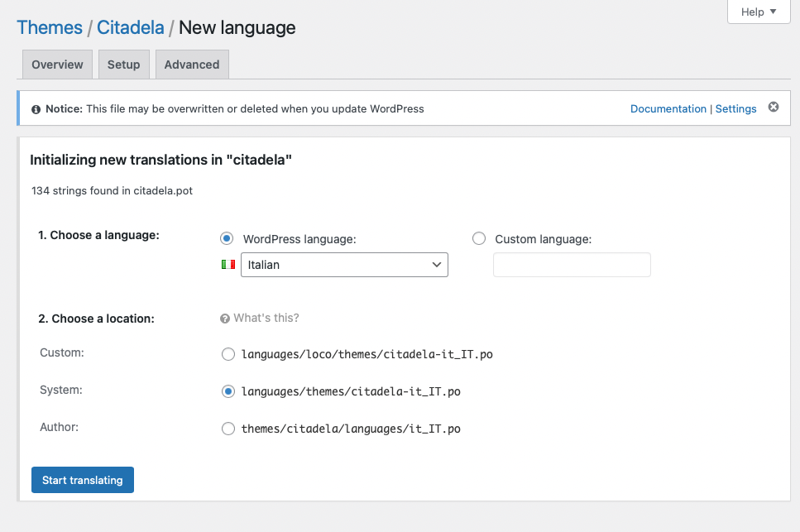Choose Author location themes/citadela/languages path
Screen dimensions: 800x532
pos(228,429)
